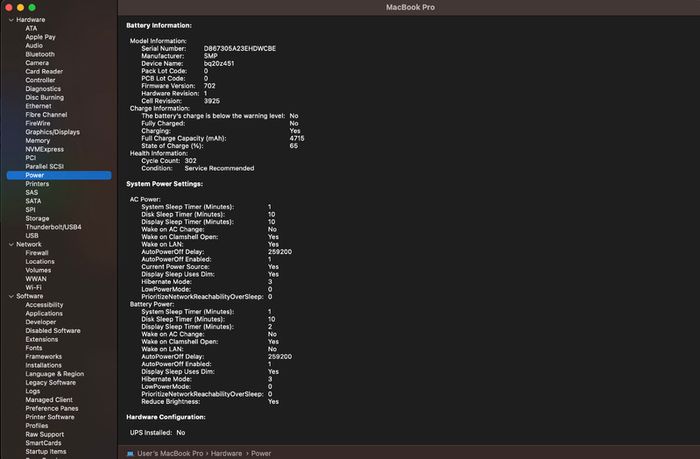Click the yellow minimize window button
Image resolution: width=700 pixels, height=459 pixels.
tap(20, 7)
